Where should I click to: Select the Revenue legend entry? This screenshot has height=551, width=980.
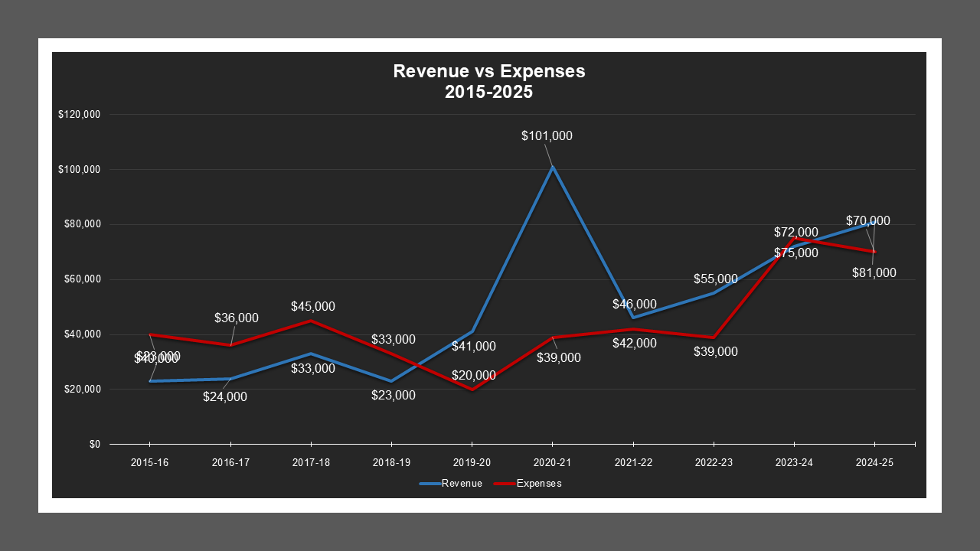click(461, 484)
